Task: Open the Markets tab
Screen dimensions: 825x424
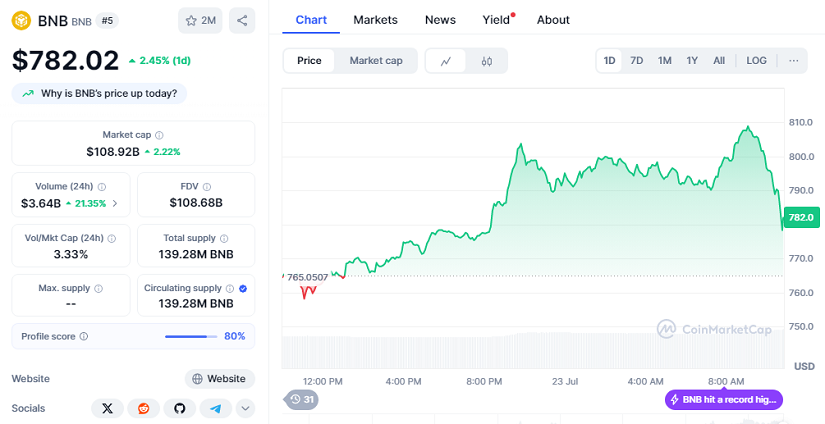Action: [376, 20]
